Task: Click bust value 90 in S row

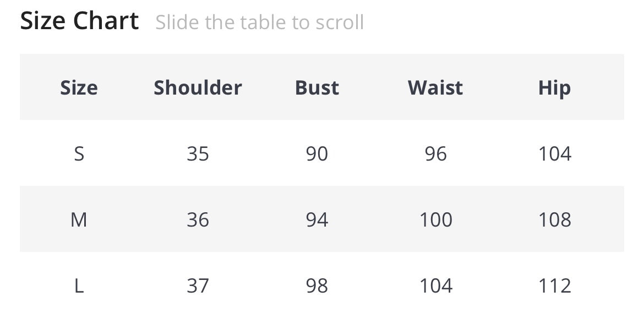Action: coord(317,153)
